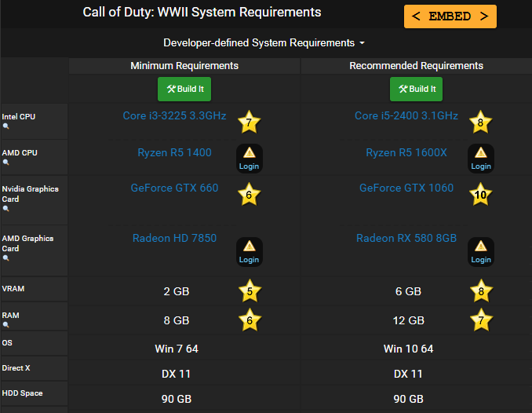
Task: Click the AMD Graphics Card row label
Action: pyautogui.click(x=27, y=243)
